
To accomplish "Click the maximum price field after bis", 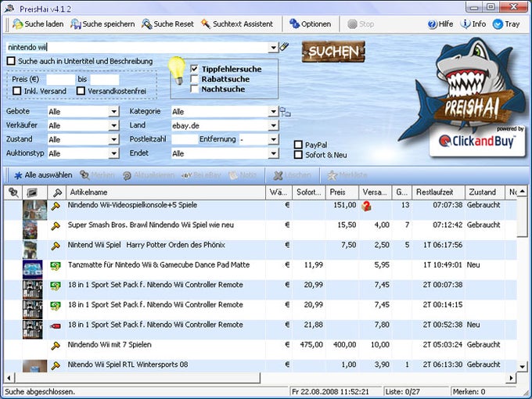I will coord(105,80).
